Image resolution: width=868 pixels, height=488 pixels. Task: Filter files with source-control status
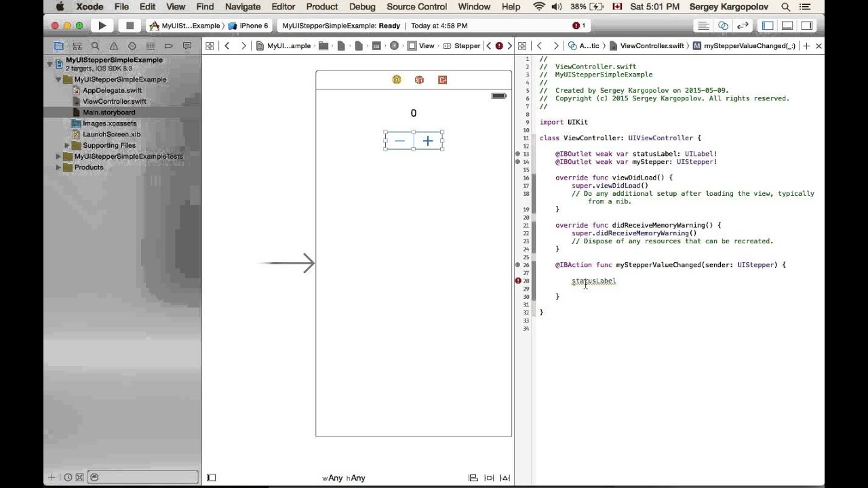[79, 478]
